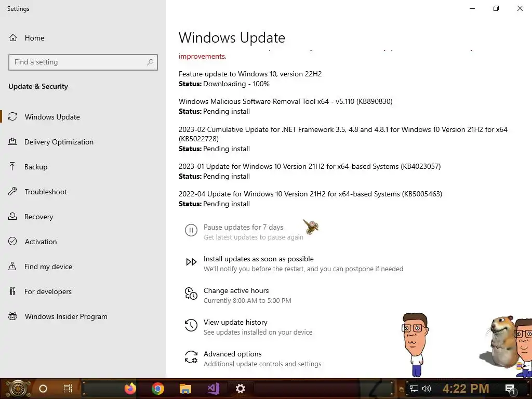
Task: Click the Windows Update refresh arrows icon
Action: coord(12,117)
